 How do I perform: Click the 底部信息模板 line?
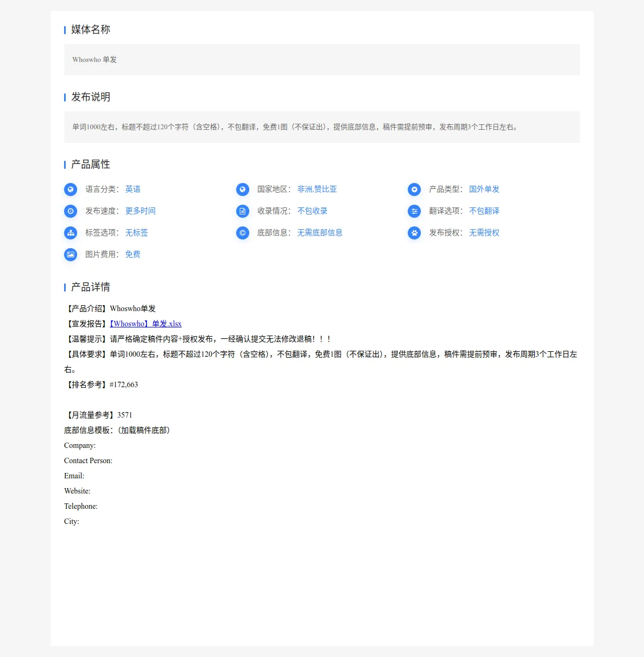pyautogui.click(x=118, y=430)
